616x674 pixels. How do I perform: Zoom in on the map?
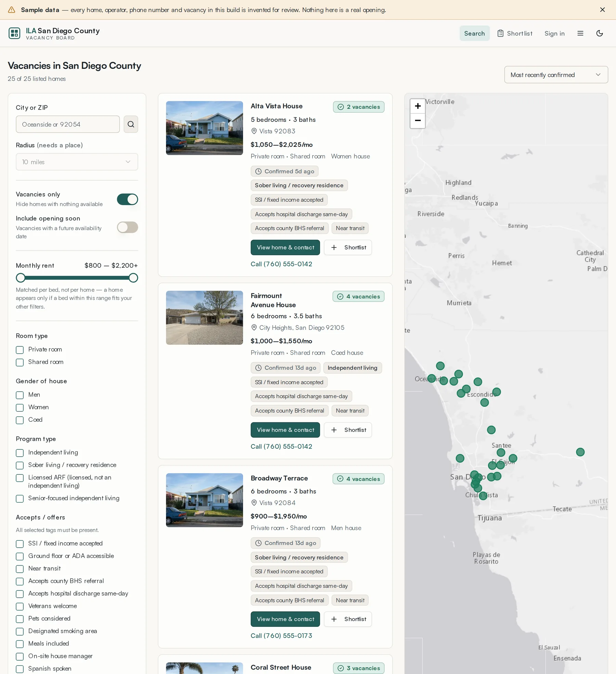point(418,106)
